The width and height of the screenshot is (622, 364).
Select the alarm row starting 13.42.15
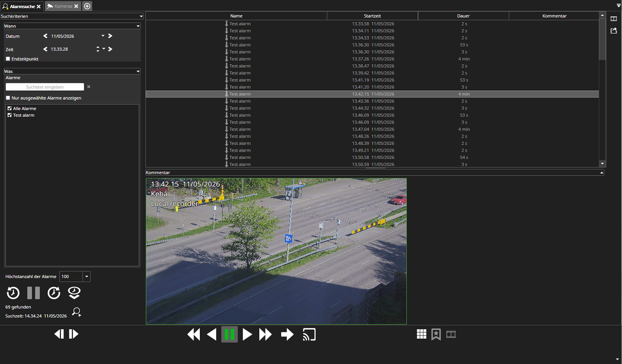point(372,94)
